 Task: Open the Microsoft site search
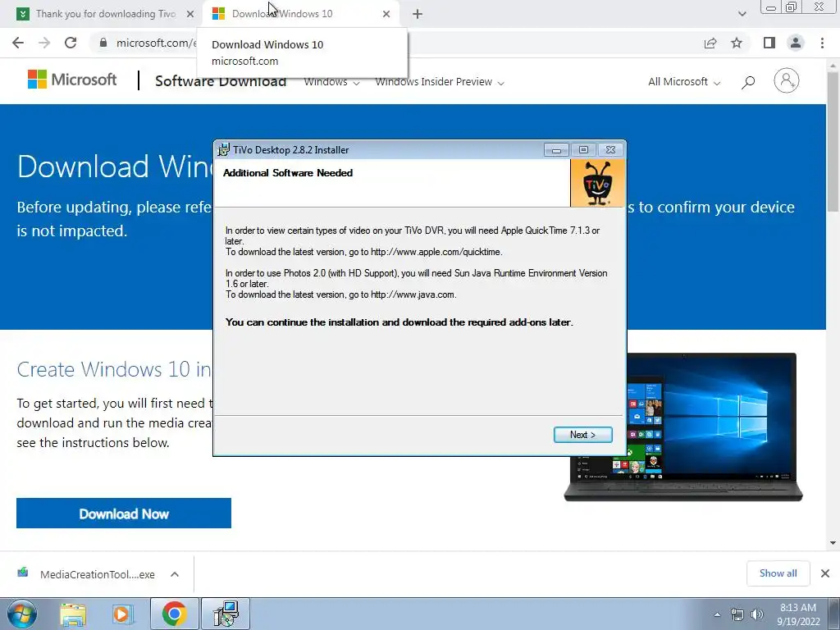pyautogui.click(x=748, y=82)
